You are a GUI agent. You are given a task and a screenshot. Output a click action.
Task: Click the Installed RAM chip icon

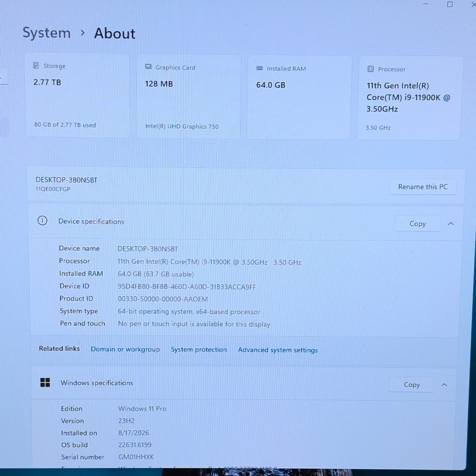pos(260,68)
